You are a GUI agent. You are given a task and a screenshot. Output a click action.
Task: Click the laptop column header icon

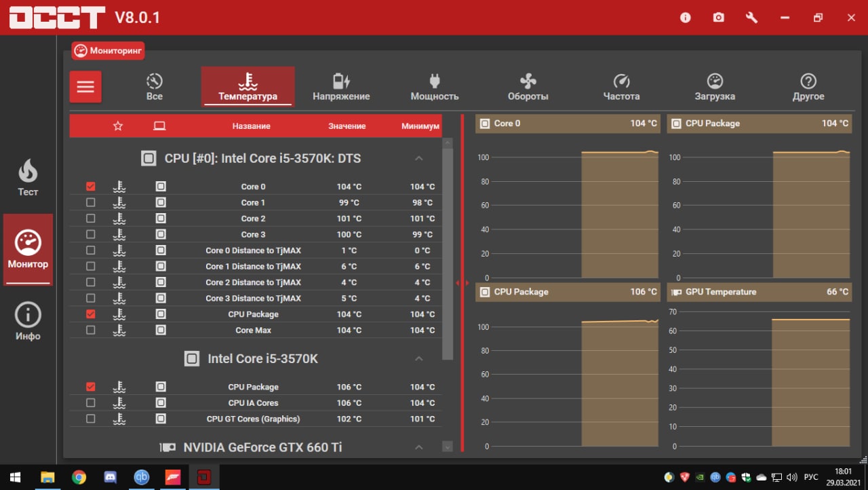[159, 126]
